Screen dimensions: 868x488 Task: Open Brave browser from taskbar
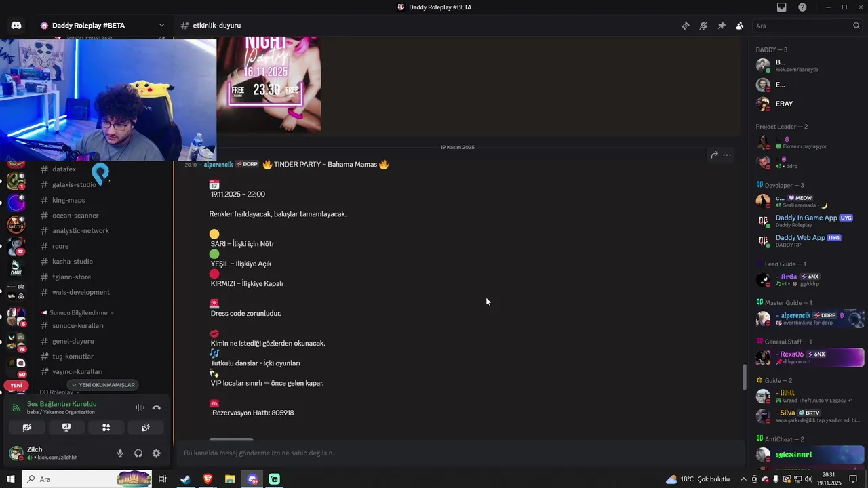(x=208, y=479)
